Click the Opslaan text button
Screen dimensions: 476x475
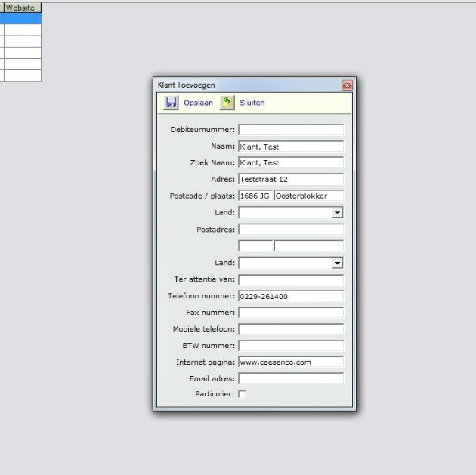(198, 103)
